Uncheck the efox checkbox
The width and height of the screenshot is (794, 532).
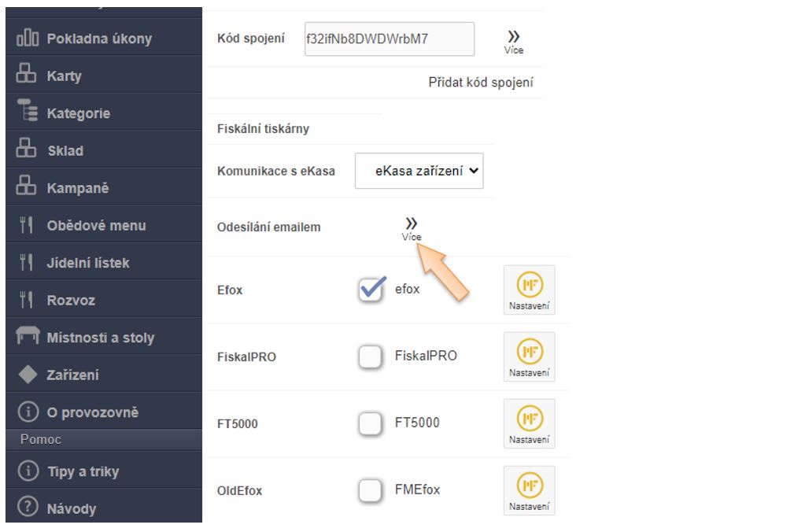[371, 290]
